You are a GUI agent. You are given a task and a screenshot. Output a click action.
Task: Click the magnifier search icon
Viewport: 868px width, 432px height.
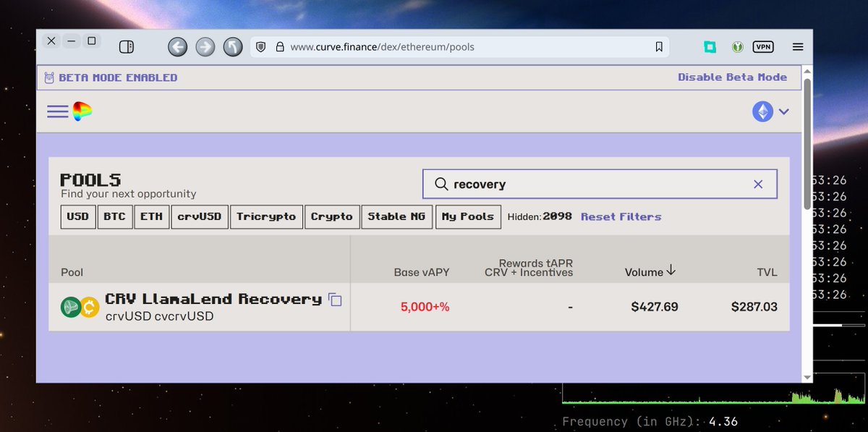point(441,184)
